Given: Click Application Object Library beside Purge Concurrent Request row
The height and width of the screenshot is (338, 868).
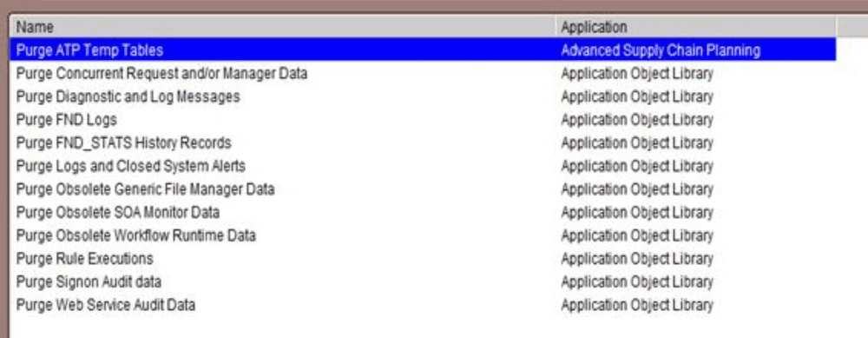Looking at the screenshot, I should click(x=637, y=73).
